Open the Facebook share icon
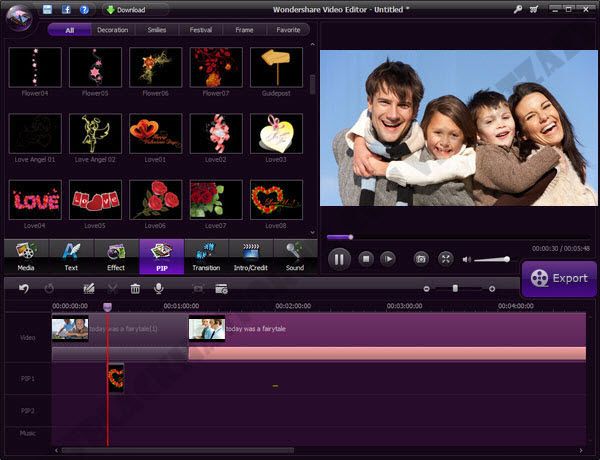The image size is (600, 460). pyautogui.click(x=66, y=10)
